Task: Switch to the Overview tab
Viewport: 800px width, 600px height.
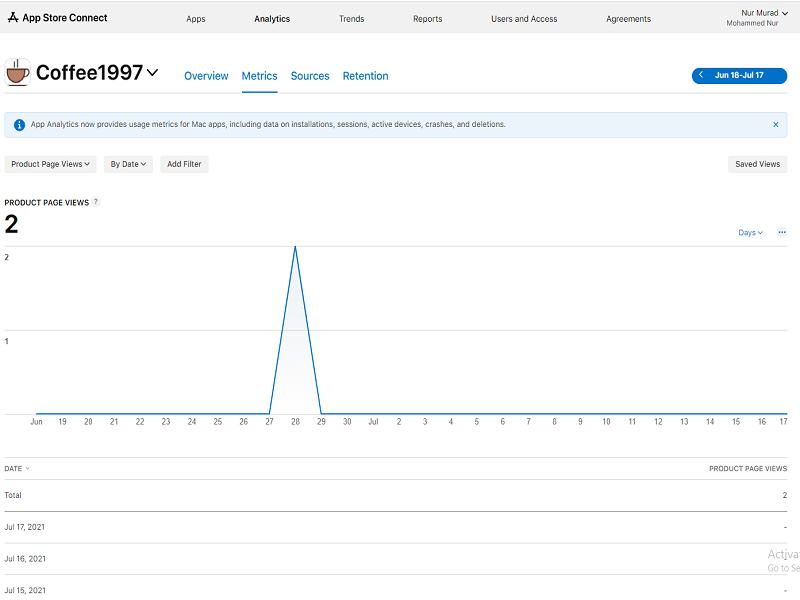Action: tap(206, 76)
